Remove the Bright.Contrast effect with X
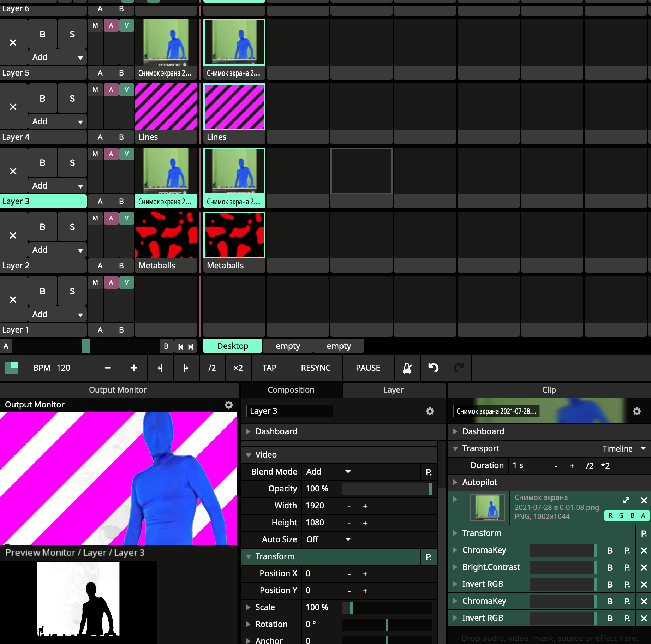The height and width of the screenshot is (644, 651). 643,567
